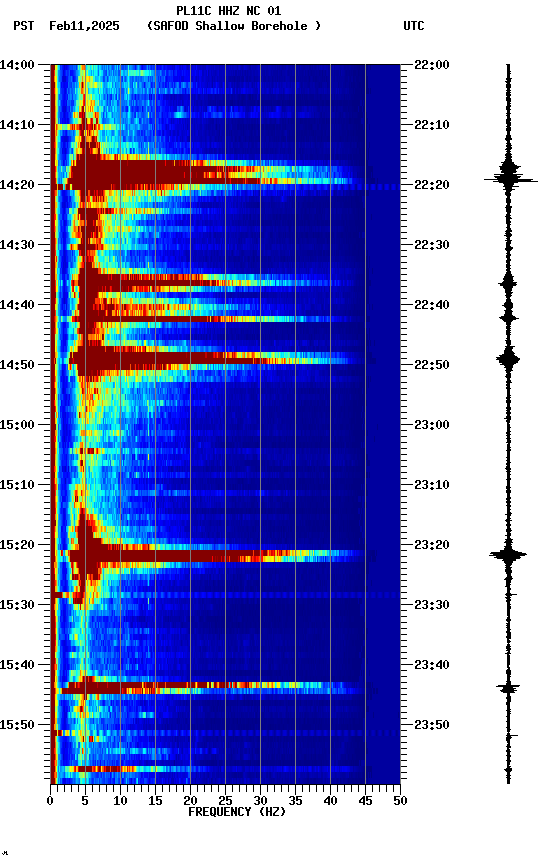Click the 5 Hz frequency tick label

click(85, 801)
